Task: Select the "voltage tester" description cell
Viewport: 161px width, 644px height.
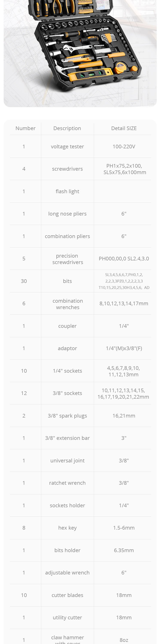Action: point(67,146)
